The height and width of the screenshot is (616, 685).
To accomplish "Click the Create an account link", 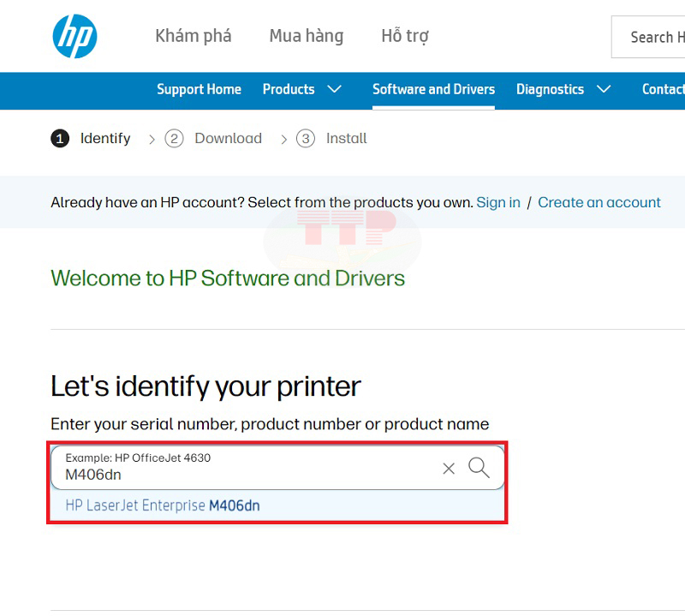I will coord(599,202).
